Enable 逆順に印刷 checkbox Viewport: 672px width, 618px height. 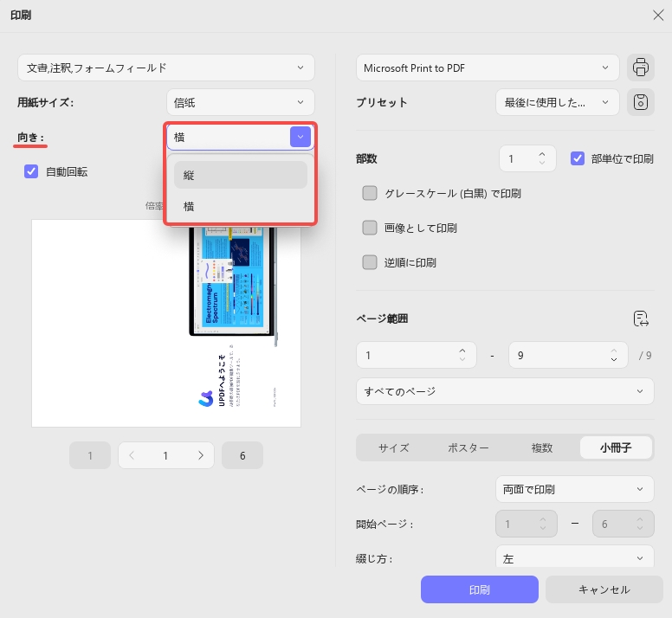tap(370, 262)
